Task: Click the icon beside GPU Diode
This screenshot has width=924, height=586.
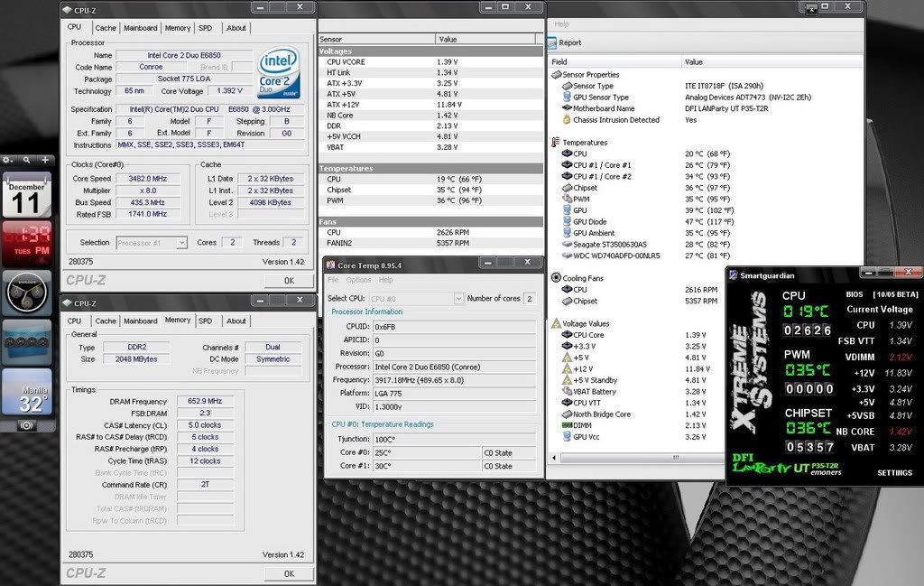Action: click(x=567, y=221)
